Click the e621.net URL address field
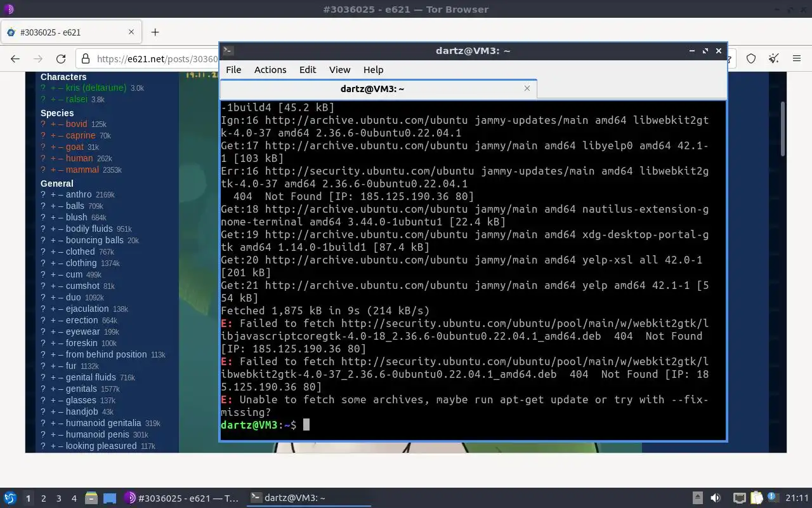This screenshot has width=812, height=508. pos(157,59)
